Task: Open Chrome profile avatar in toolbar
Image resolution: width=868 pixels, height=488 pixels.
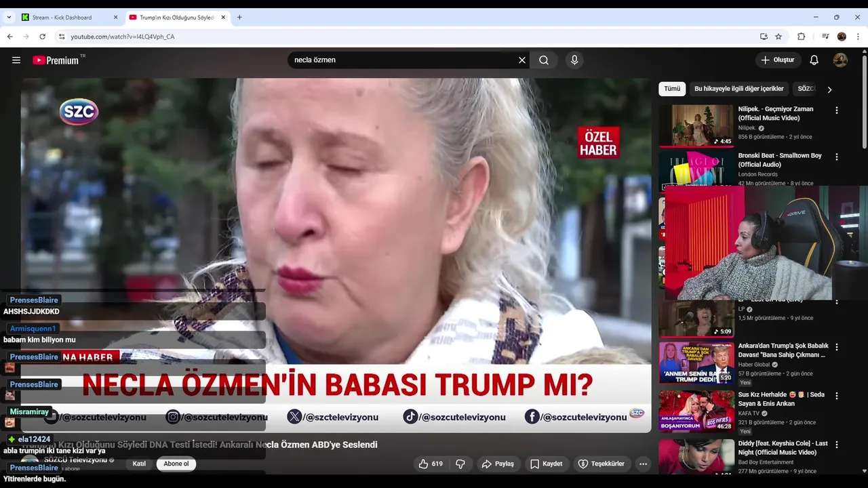Action: click(x=842, y=37)
